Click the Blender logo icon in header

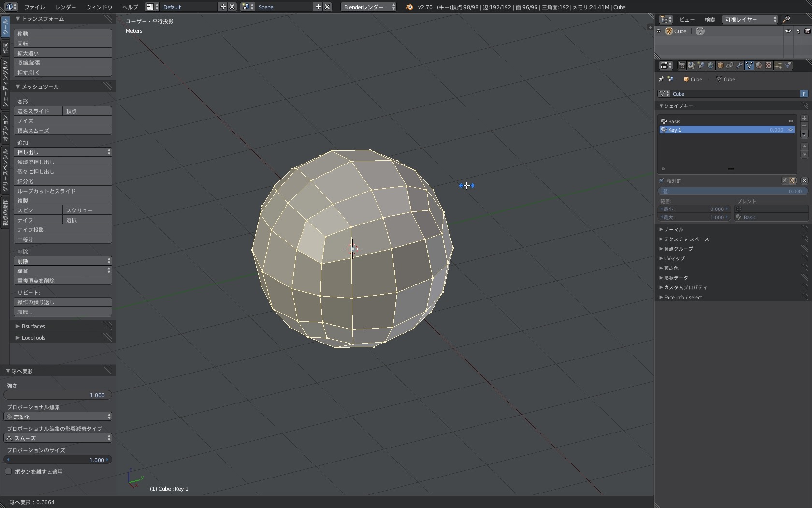tap(409, 7)
